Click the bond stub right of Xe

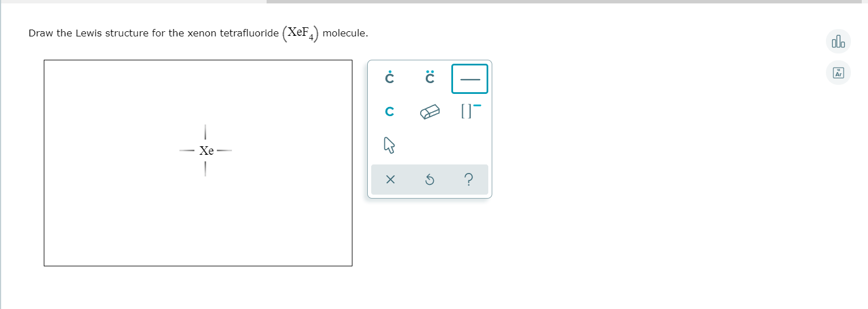click(224, 151)
